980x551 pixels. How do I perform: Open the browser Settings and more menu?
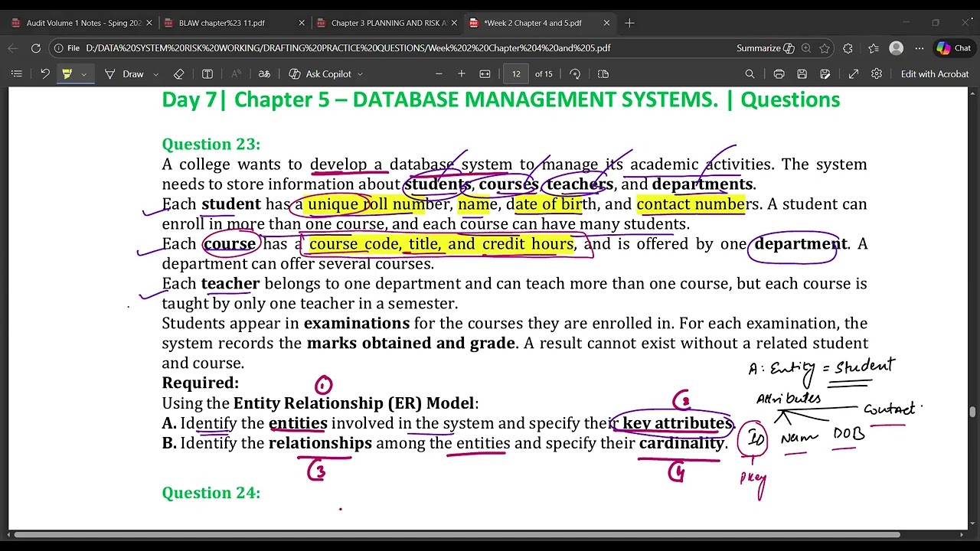919,48
